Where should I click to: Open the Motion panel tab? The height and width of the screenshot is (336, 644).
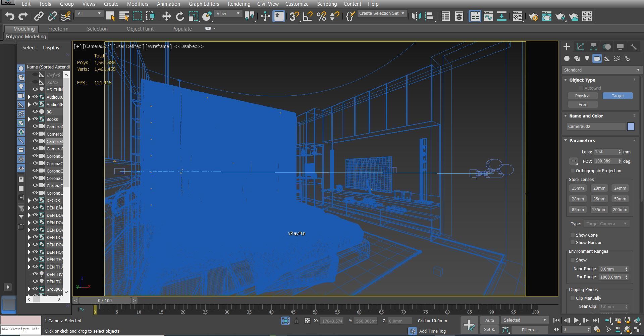tap(607, 47)
